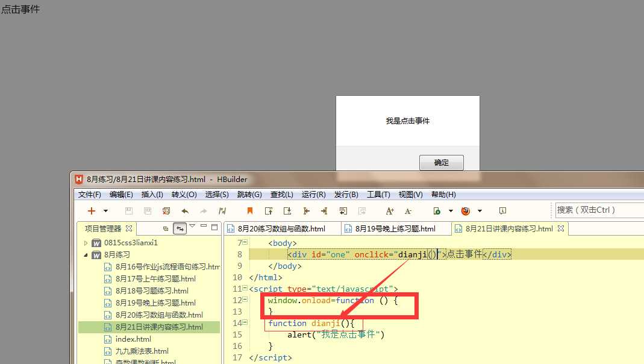Open the 插入(I) menu

[152, 194]
